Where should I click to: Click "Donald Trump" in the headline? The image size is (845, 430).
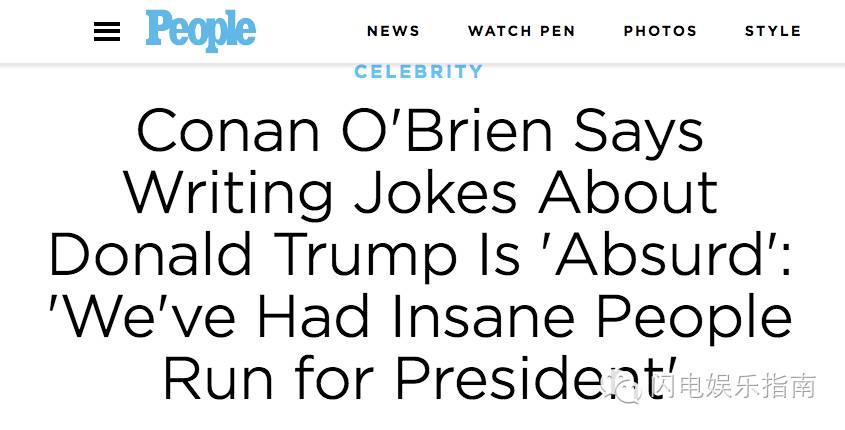click(x=284, y=254)
